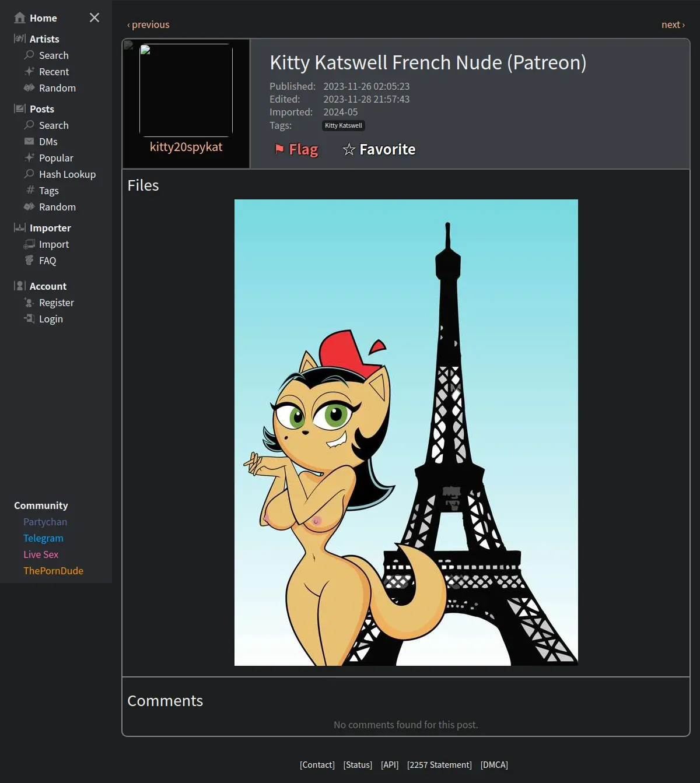Open the API footer link

tap(390, 765)
